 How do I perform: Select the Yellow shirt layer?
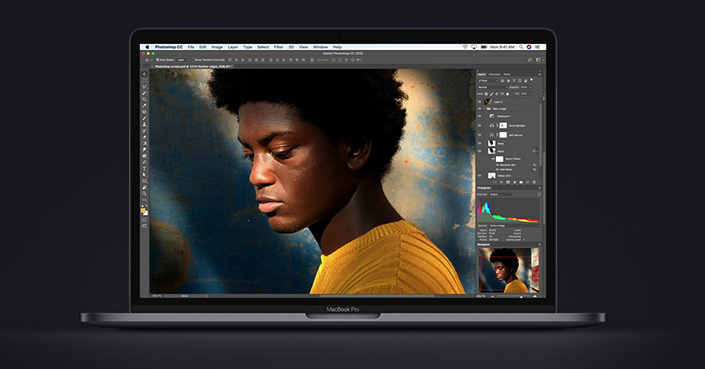pos(509,176)
